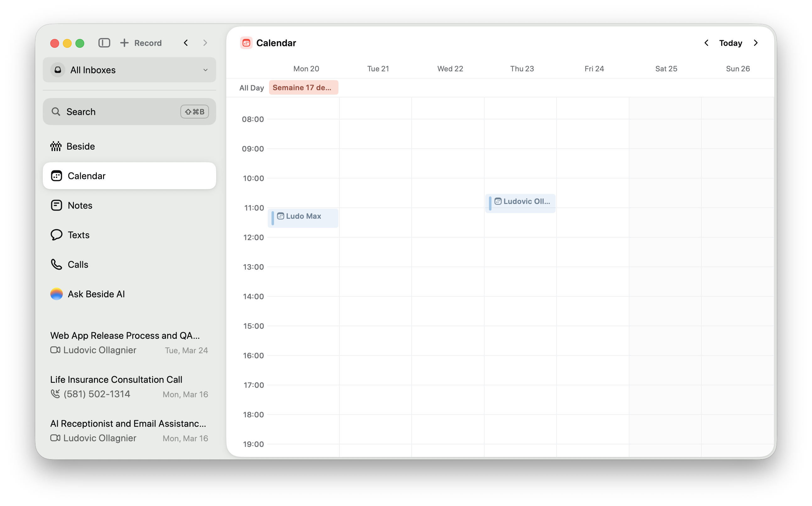This screenshot has height=506, width=812.
Task: Open the All Inboxes dropdown
Action: [x=129, y=69]
